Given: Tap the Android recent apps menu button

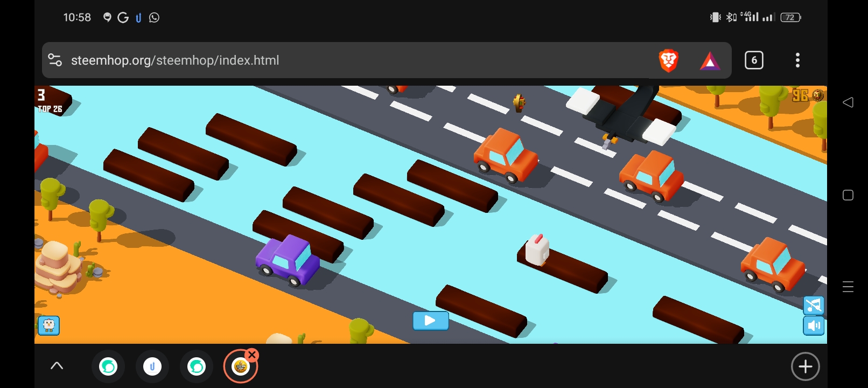Looking at the screenshot, I should tap(848, 287).
